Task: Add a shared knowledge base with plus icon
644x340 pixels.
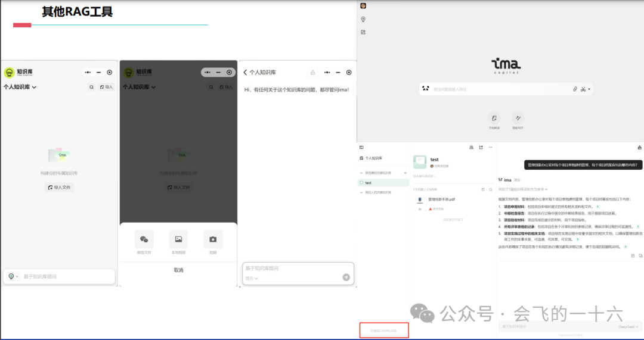Action: (x=405, y=173)
